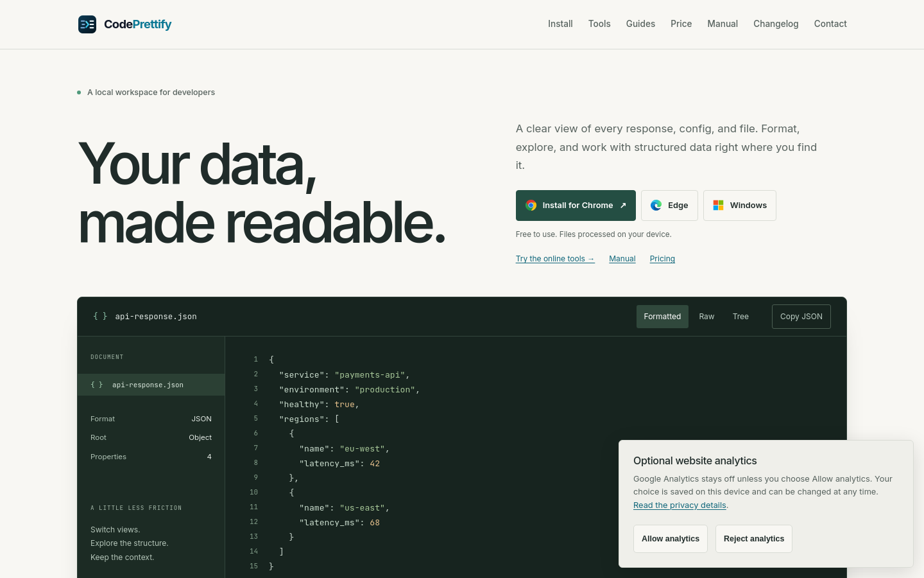Click the CodePrettify brand name
Image resolution: width=924 pixels, height=578 pixels.
[137, 24]
